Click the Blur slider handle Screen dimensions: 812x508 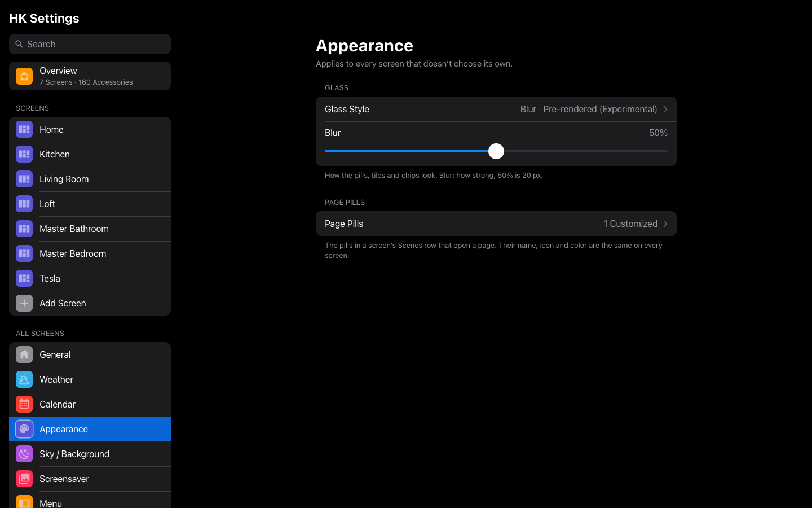tap(496, 151)
